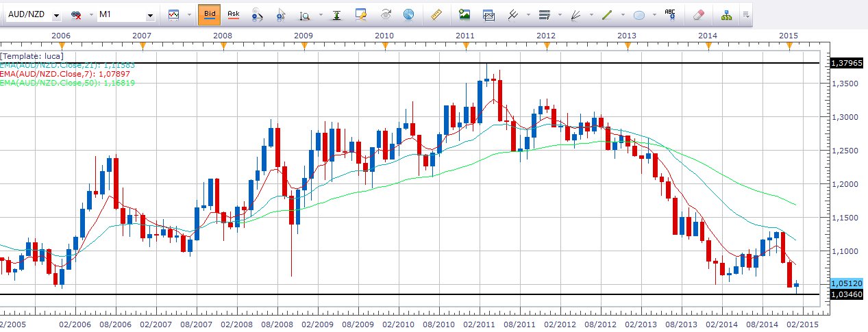Open the AUD/NZD symbol dropdown

[55, 15]
